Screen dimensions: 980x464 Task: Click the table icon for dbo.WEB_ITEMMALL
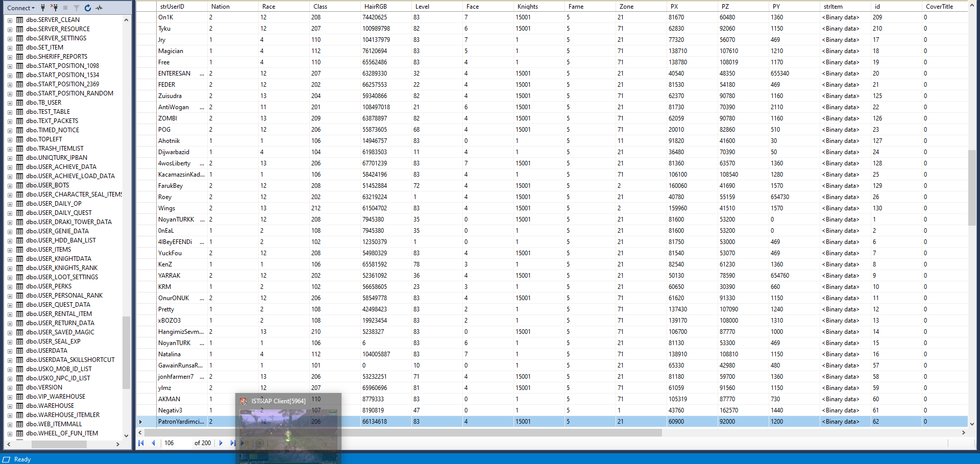(x=20, y=424)
